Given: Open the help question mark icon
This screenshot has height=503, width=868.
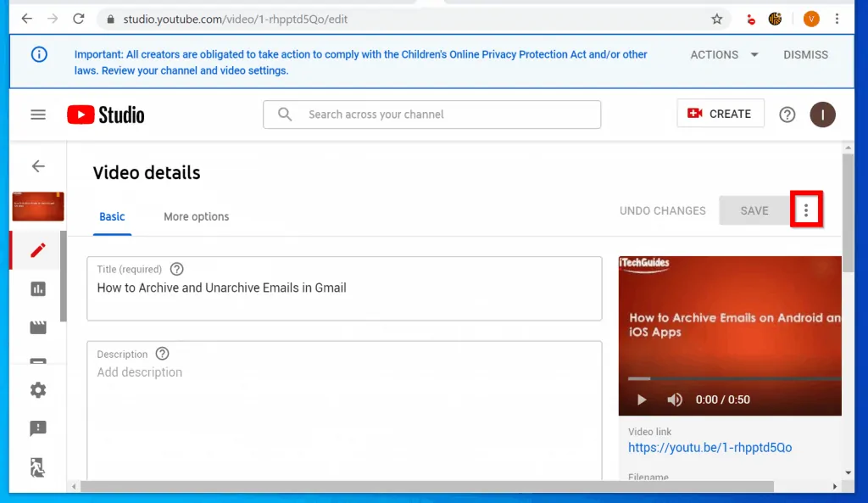Looking at the screenshot, I should pyautogui.click(x=787, y=115).
